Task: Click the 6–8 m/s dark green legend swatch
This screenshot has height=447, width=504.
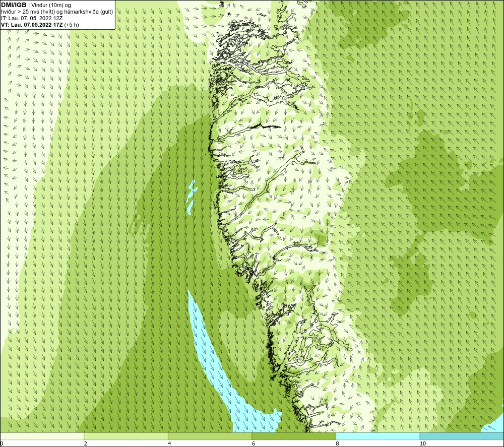Action: click(294, 436)
